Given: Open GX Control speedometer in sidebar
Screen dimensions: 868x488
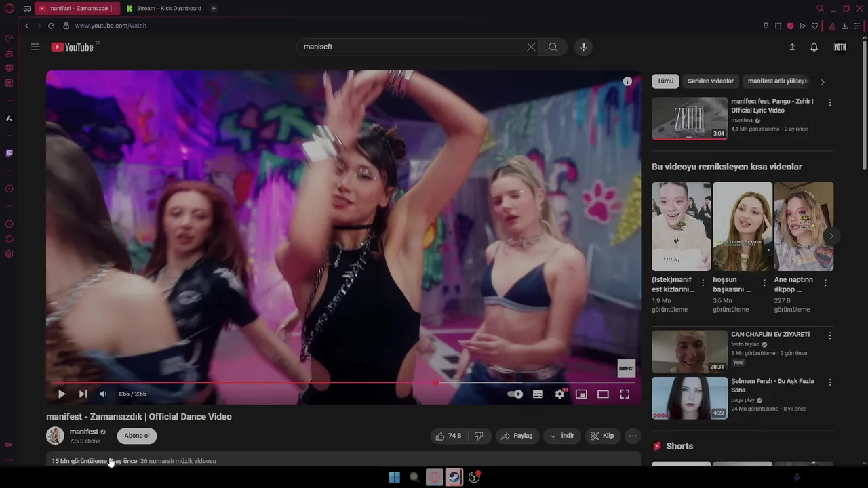Looking at the screenshot, I should pos(9,38).
